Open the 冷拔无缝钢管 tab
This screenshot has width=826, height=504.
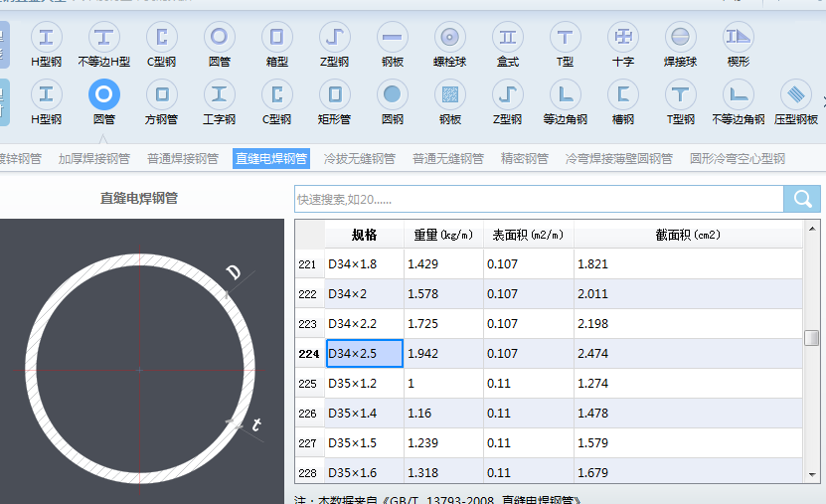[360, 158]
